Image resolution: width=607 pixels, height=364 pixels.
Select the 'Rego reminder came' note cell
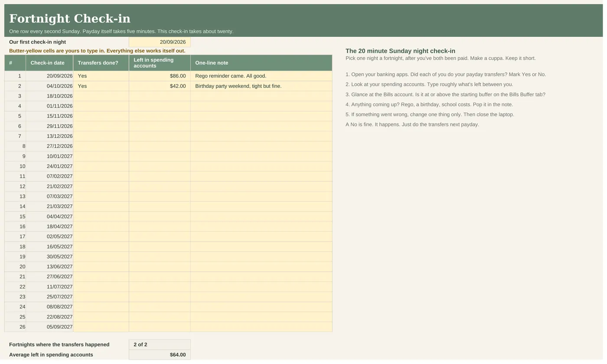261,76
